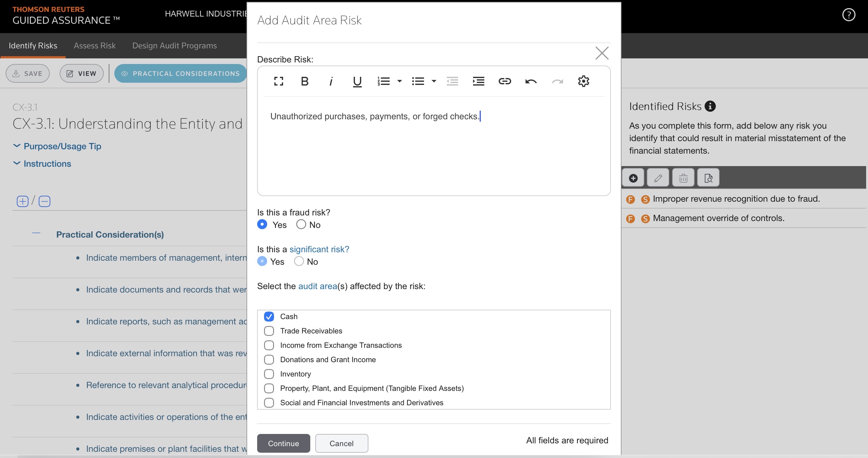Image resolution: width=868 pixels, height=458 pixels.
Task: Switch to the Assess Risk tab
Action: [94, 46]
